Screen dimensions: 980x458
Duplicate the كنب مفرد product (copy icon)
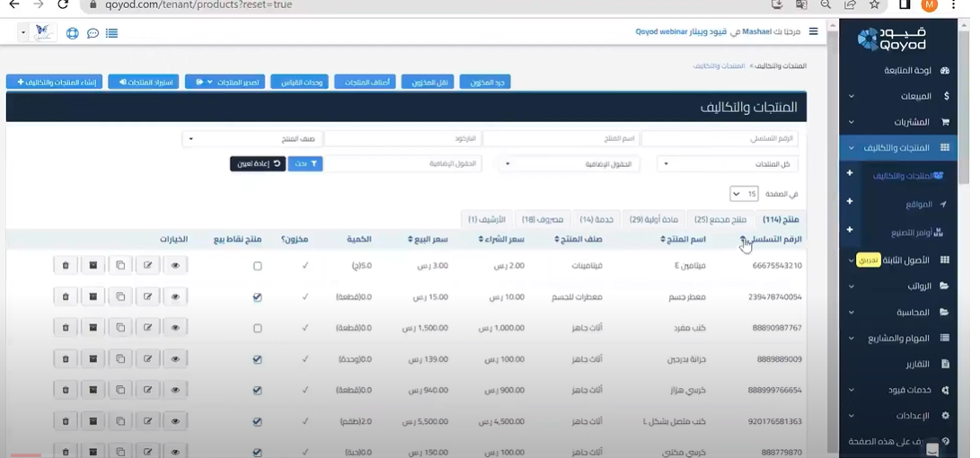pyautogui.click(x=120, y=328)
